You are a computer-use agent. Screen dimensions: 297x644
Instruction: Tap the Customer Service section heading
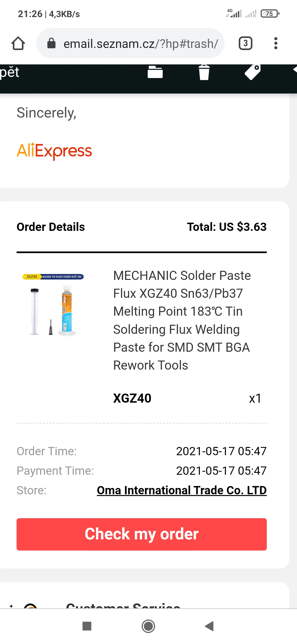123,605
